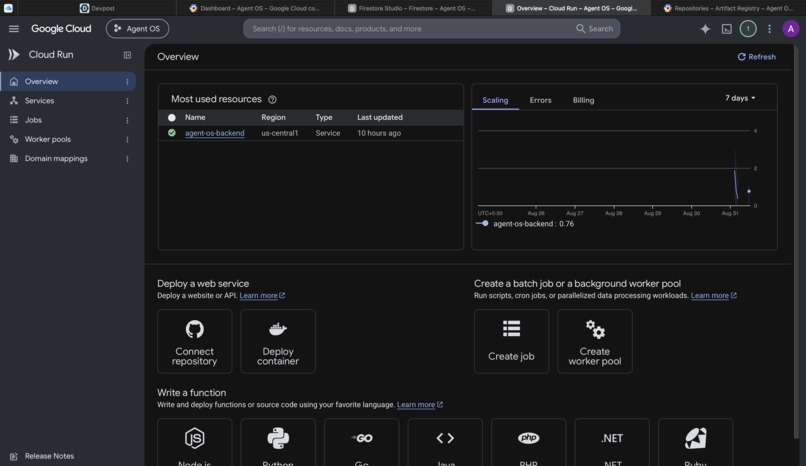Focus the resources search field

click(x=411, y=29)
